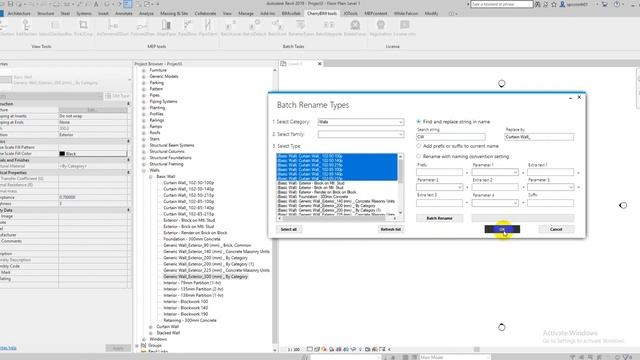Collapse the Walls node in Project Browser
This screenshot has height=360, width=640.
[x=144, y=170]
